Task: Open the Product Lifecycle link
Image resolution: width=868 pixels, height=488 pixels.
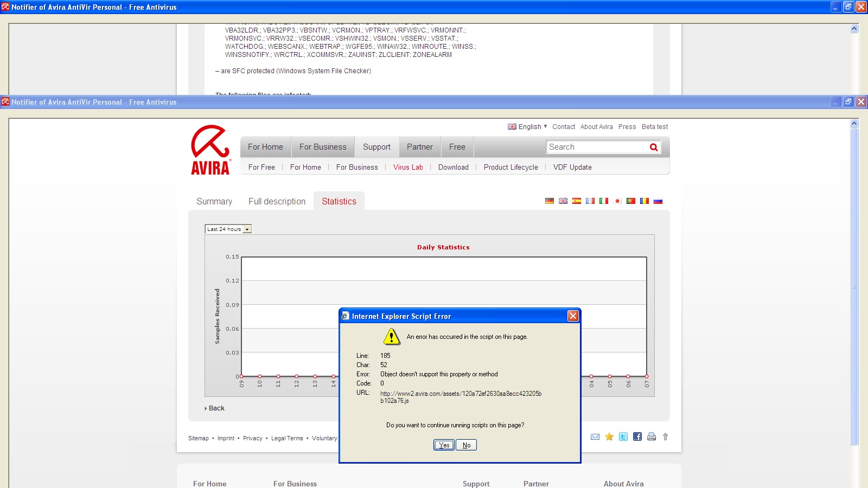Action: coord(511,168)
